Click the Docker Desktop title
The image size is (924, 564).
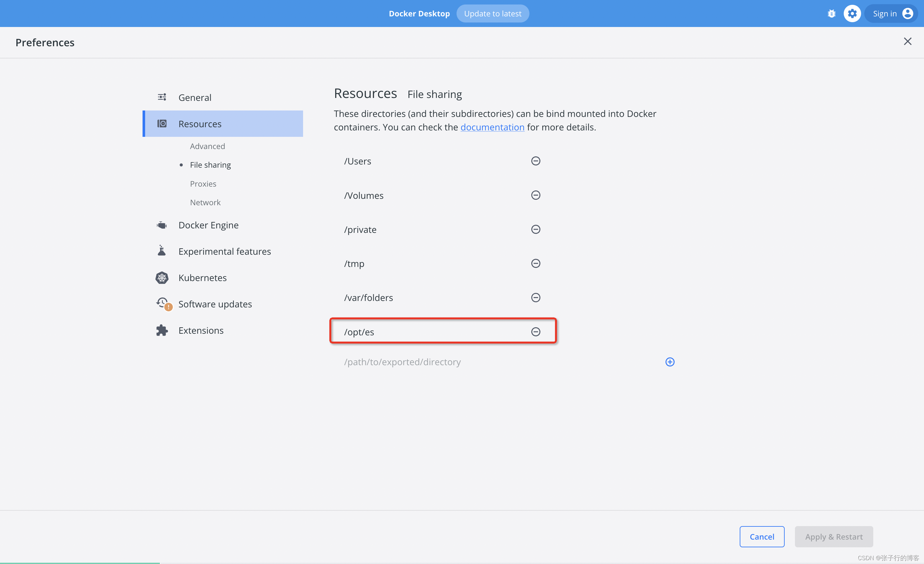coord(419,13)
